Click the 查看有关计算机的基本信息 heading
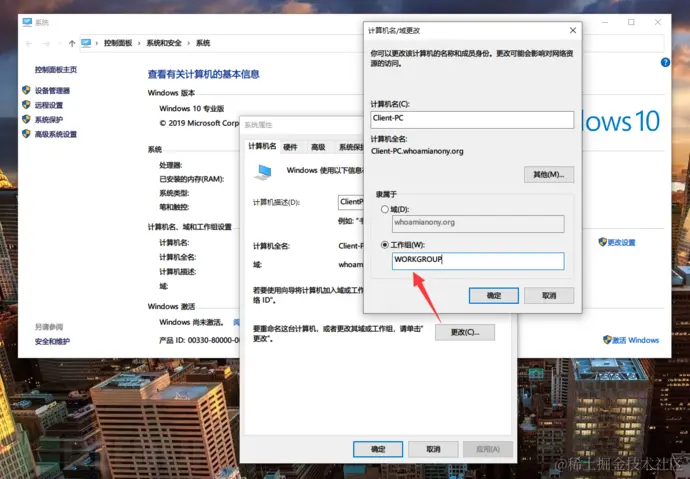 203,74
